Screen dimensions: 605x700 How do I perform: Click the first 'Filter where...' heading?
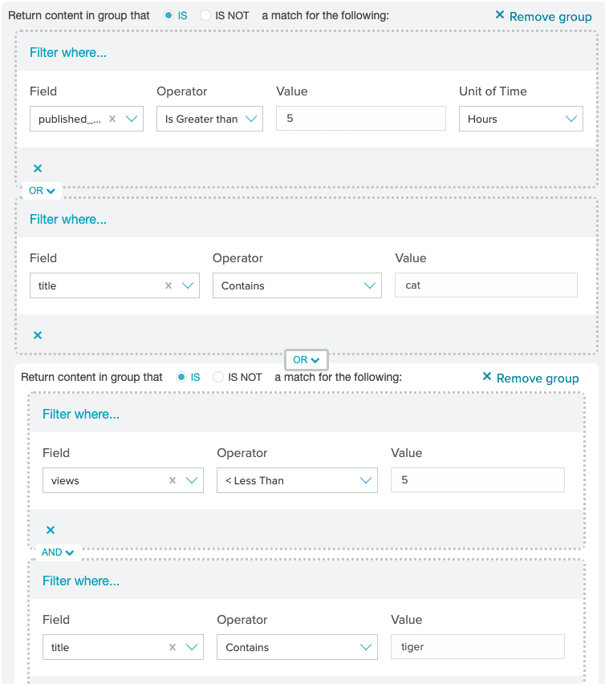point(68,53)
